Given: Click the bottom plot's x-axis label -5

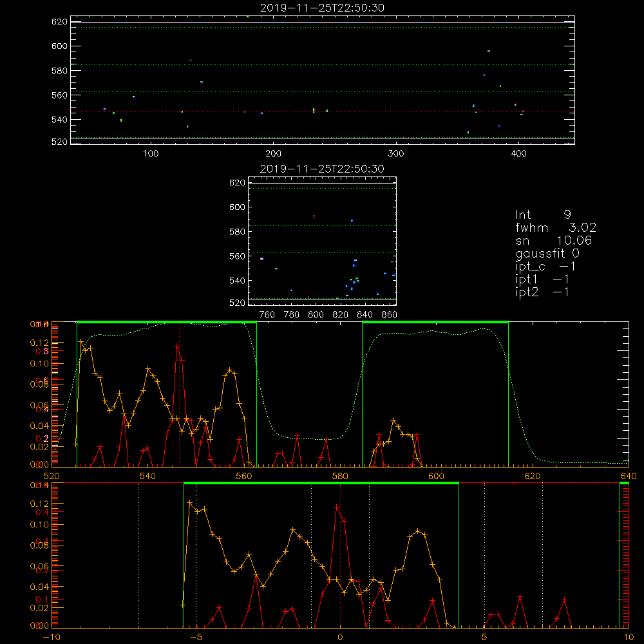Looking at the screenshot, I should click(196, 637).
